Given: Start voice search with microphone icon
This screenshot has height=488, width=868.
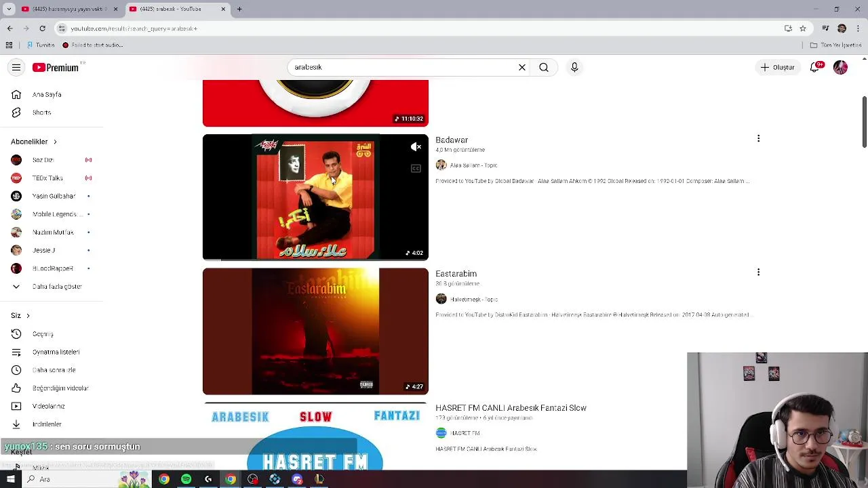Looking at the screenshot, I should pos(574,67).
